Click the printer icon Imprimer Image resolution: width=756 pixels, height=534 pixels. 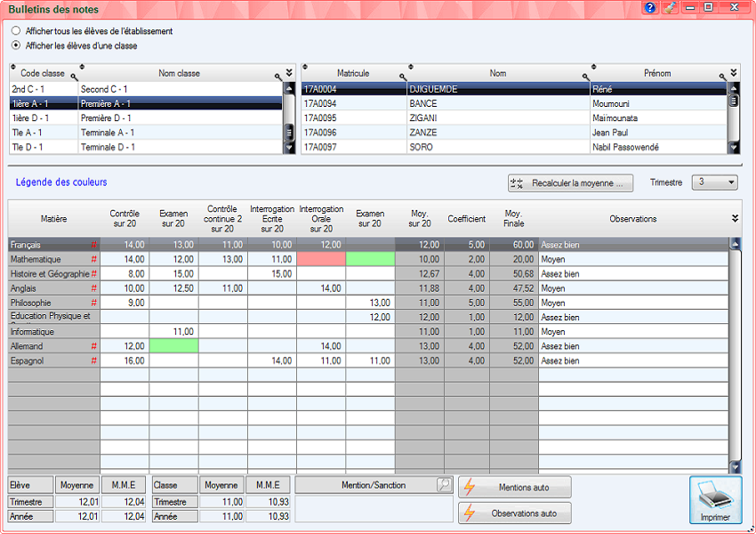click(x=715, y=500)
